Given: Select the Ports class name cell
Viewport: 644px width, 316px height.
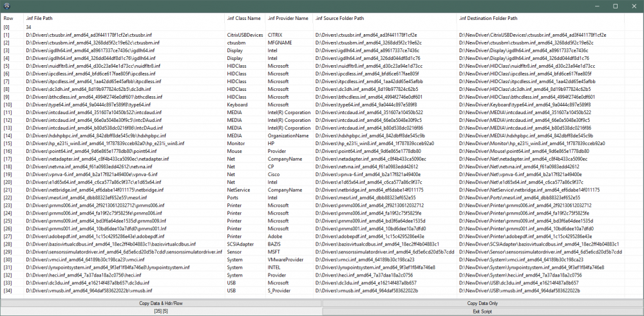Looking at the screenshot, I should [x=233, y=198].
